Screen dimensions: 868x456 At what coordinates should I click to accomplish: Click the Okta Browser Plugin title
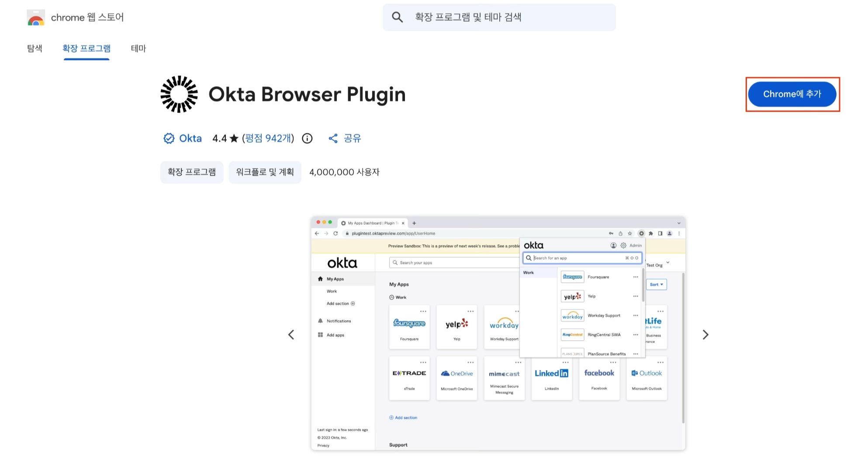click(307, 94)
